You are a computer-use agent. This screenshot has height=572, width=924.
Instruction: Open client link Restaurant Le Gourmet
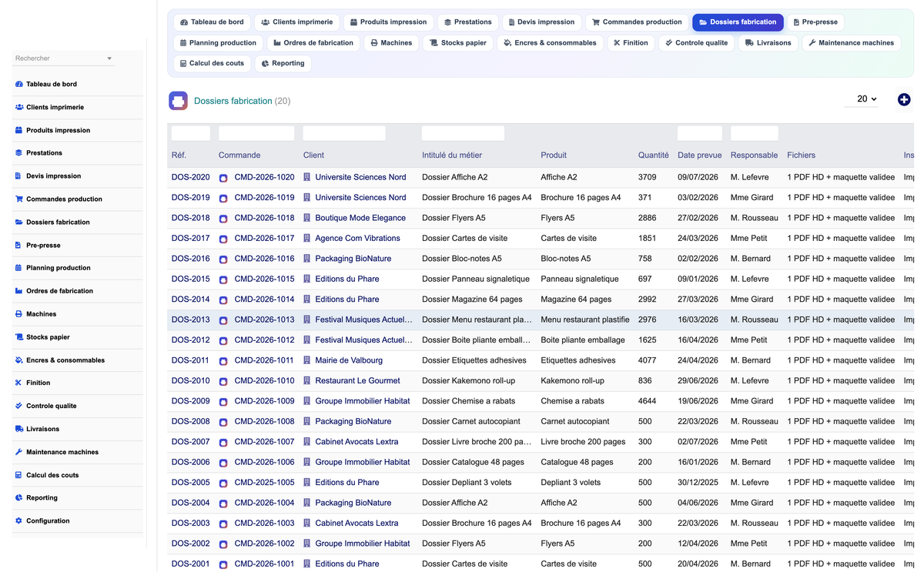(x=357, y=380)
